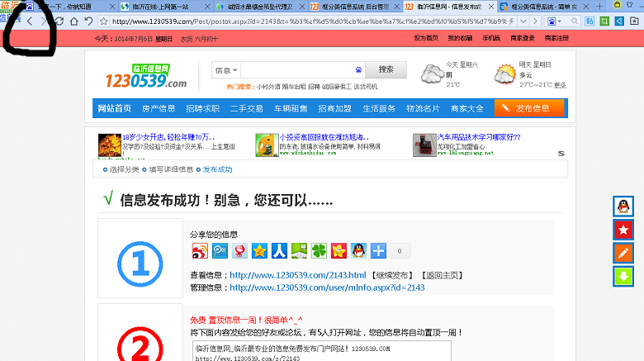Screen dimensions: 644x361
Task: Open the 招聘求职 navigation menu item
Action: tap(202, 108)
